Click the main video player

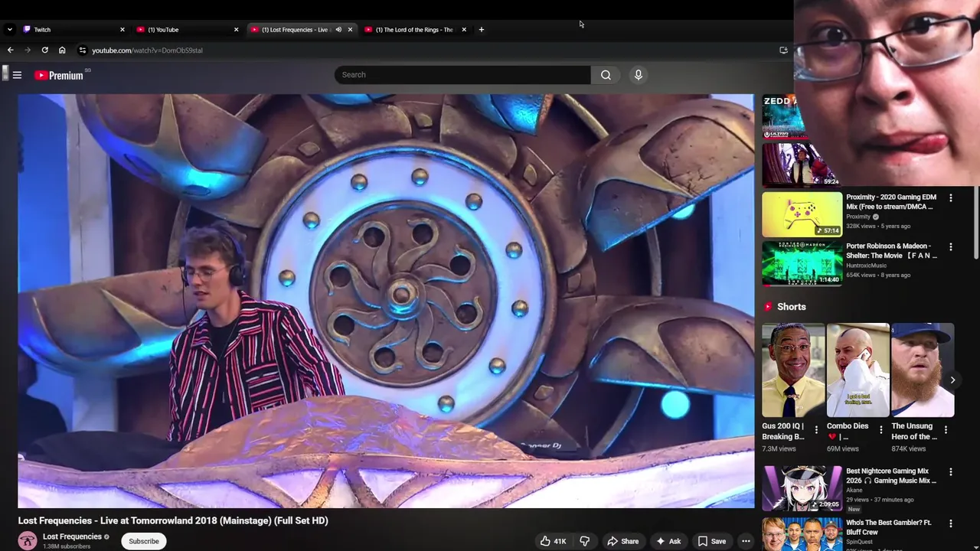386,301
